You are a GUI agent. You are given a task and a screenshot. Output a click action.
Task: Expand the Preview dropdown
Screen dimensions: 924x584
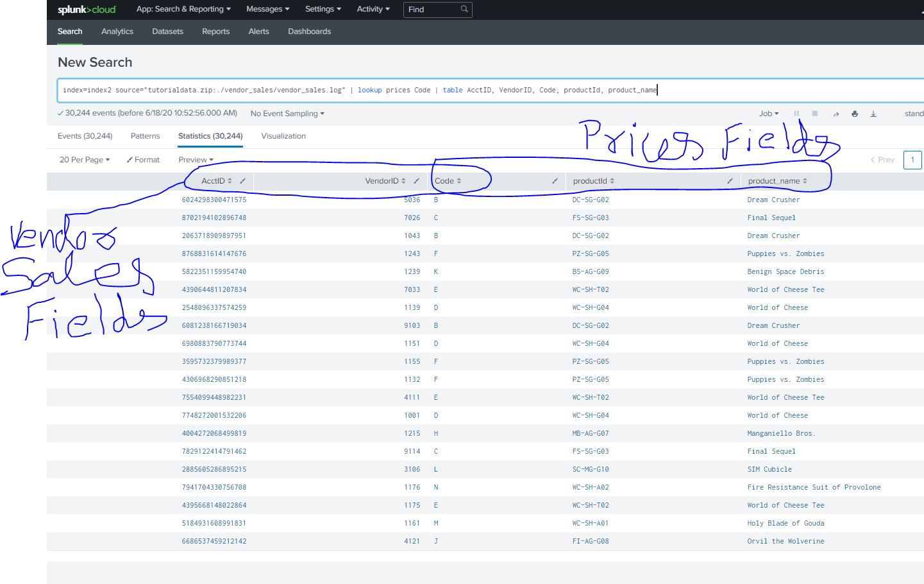click(195, 159)
